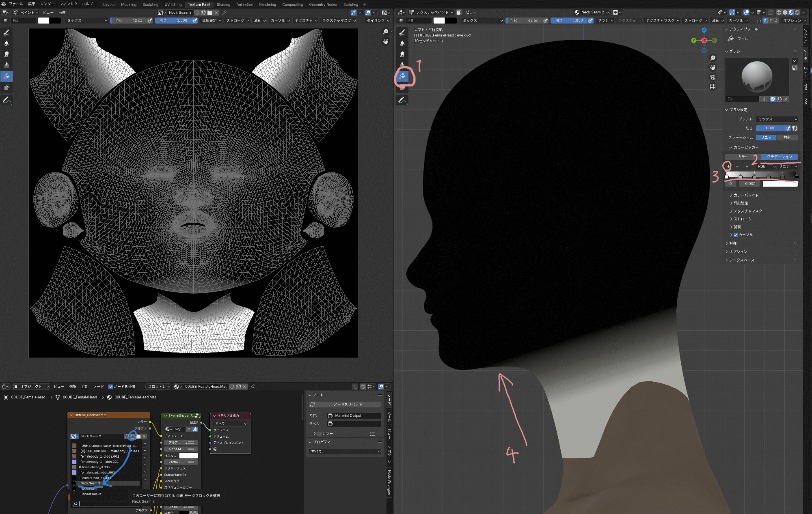Open the レンダー menu
Image resolution: width=812 pixels, height=514 pixels.
[x=47, y=4]
